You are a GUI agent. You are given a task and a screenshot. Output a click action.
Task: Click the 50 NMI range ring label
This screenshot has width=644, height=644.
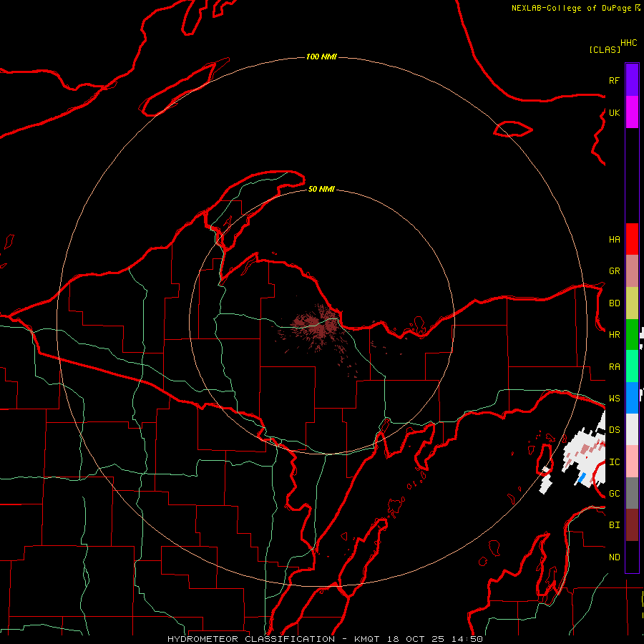[321, 189]
